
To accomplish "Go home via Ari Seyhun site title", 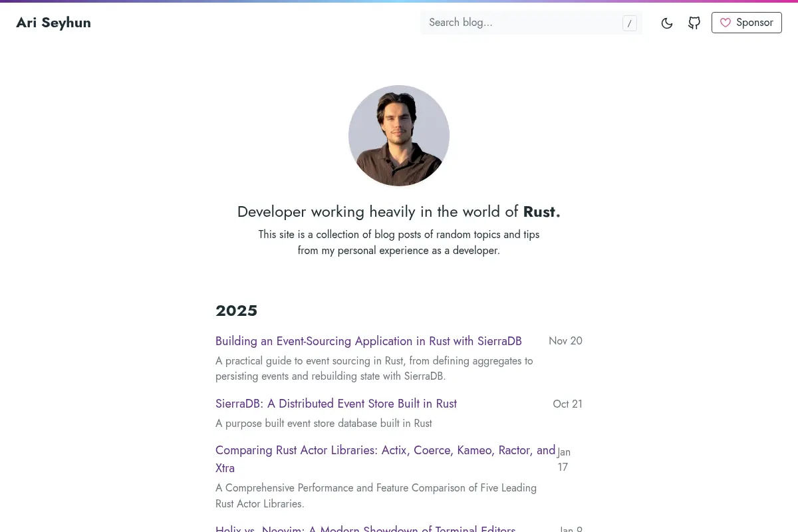I will pyautogui.click(x=53, y=23).
